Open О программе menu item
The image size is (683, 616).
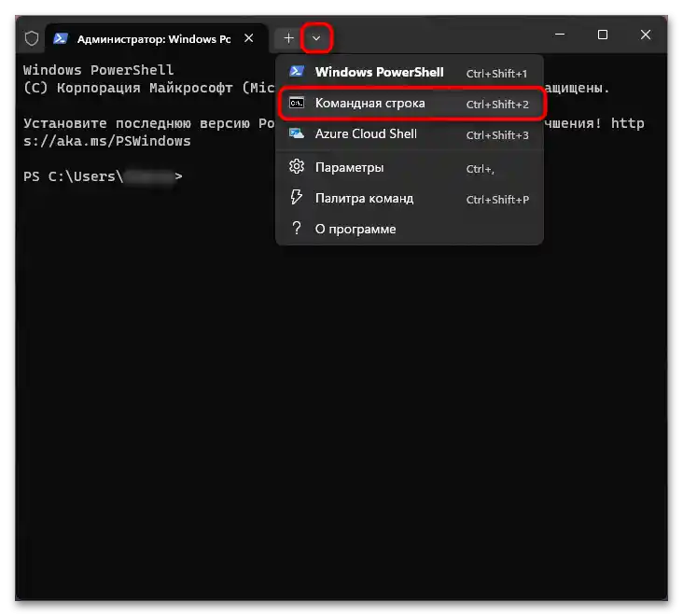(410, 230)
